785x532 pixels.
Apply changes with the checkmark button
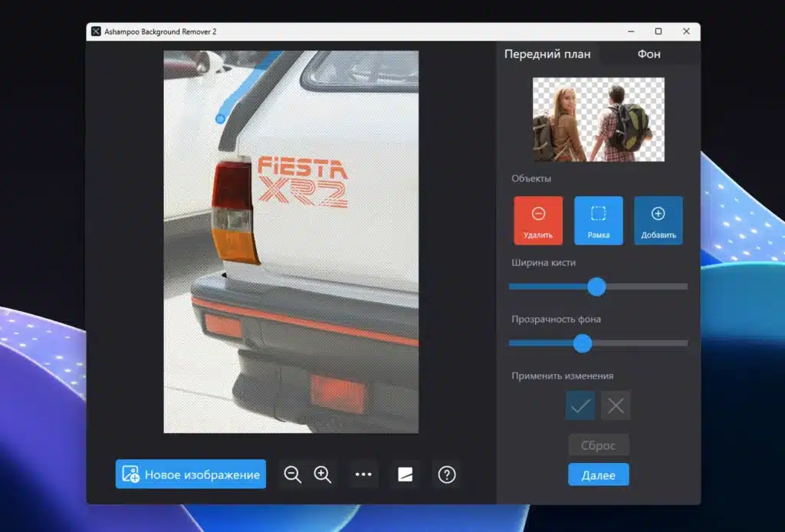tap(580, 406)
